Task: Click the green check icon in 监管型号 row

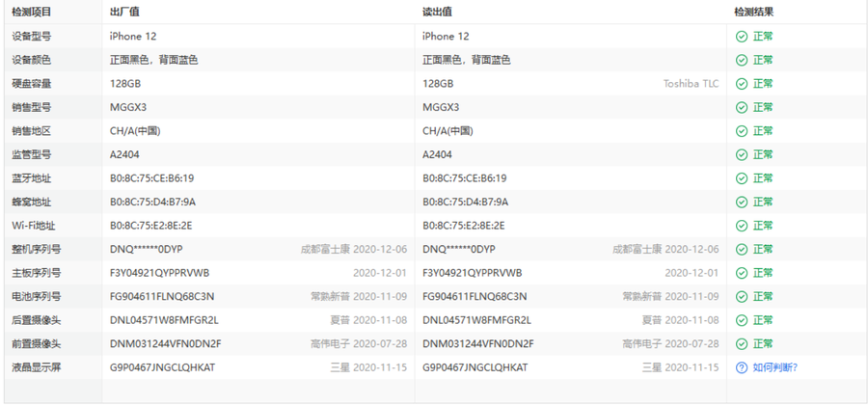Action: pos(742,155)
